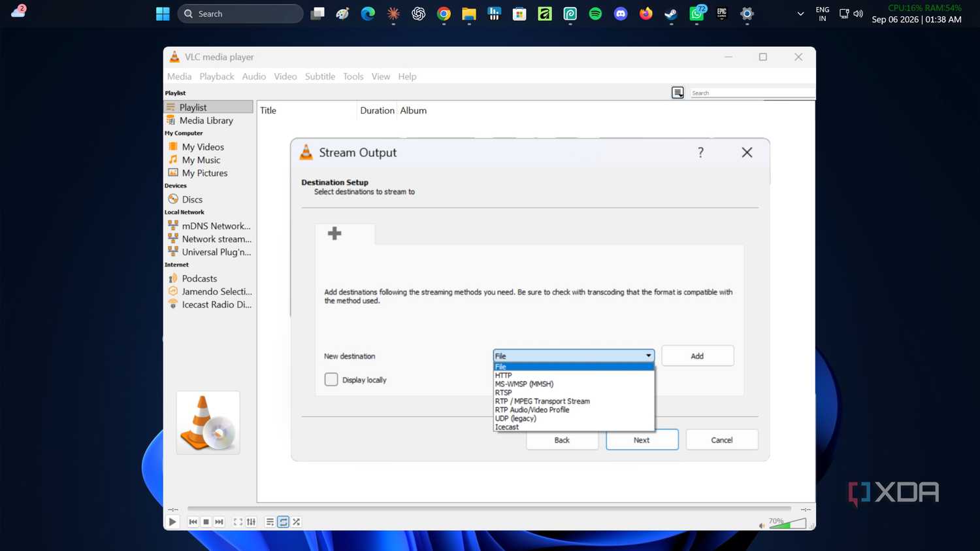This screenshot has width=980, height=551.
Task: Toggle fullscreen video button
Action: (x=238, y=522)
